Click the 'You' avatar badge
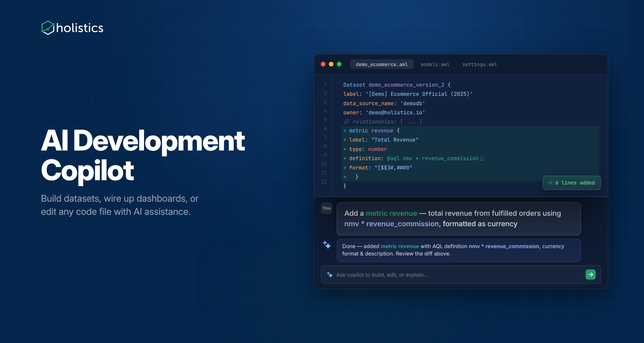 click(326, 208)
